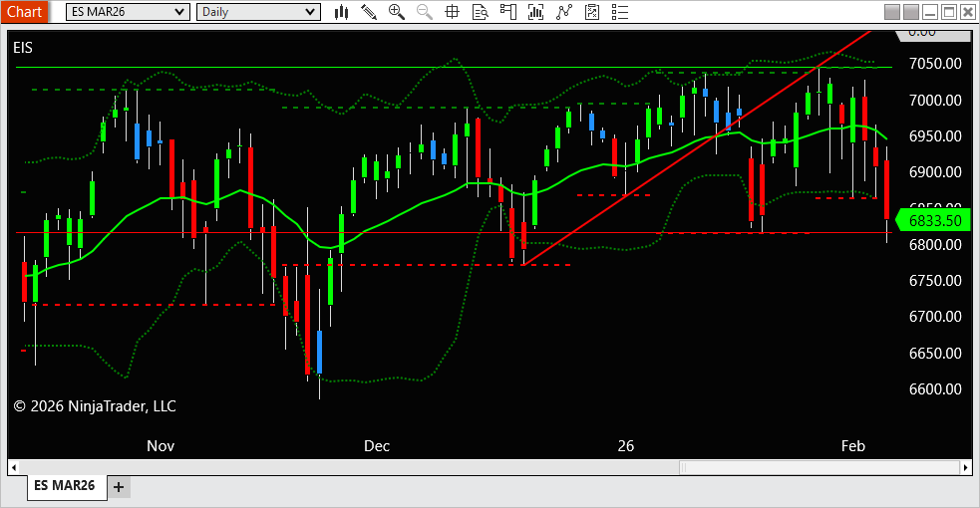Click the EIS indicator label
This screenshot has width=980, height=508.
coord(23,48)
